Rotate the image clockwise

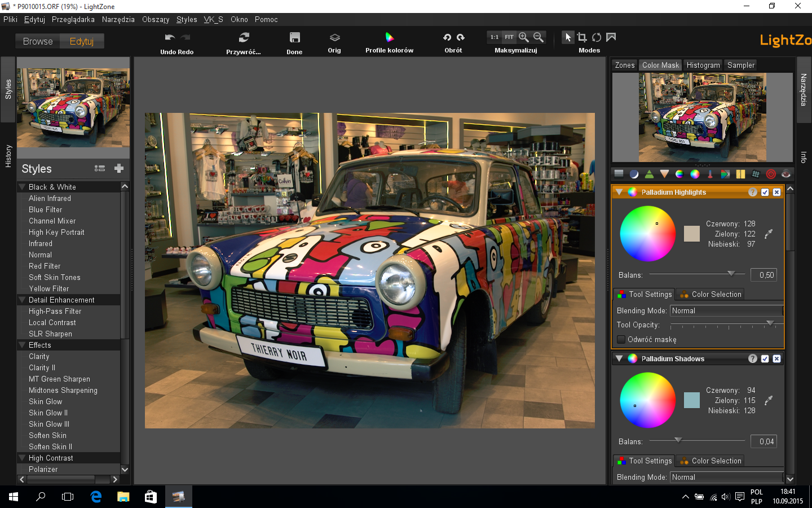point(461,37)
